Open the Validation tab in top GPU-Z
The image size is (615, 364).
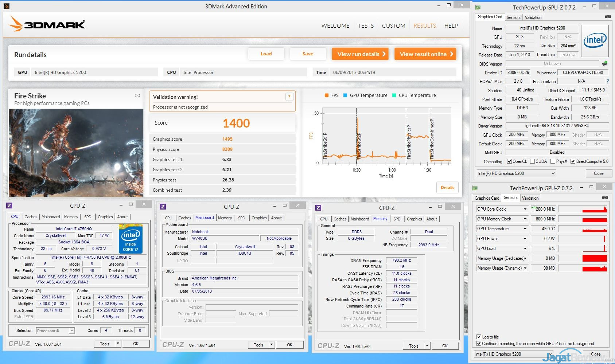(533, 17)
